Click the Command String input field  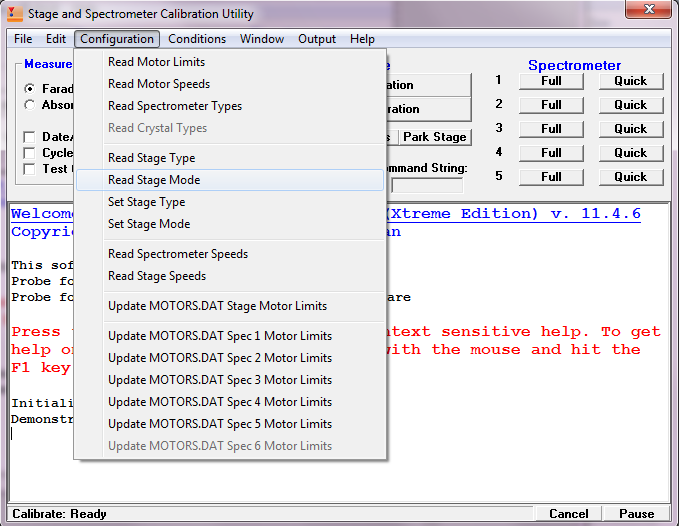tap(427, 186)
